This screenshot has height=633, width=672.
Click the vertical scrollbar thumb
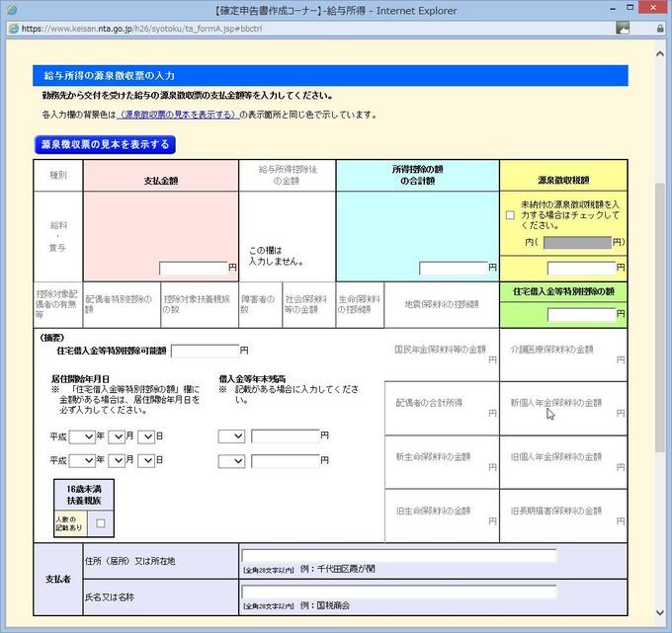pos(660,317)
